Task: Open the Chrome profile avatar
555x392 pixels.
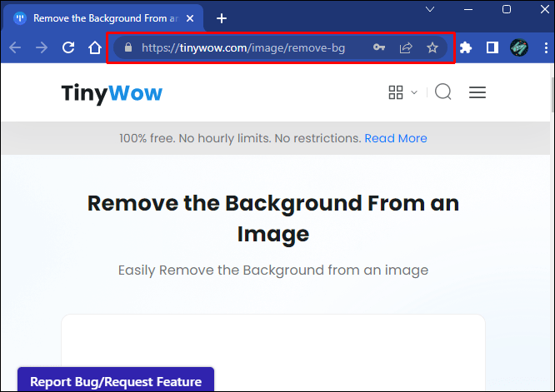Action: point(519,47)
